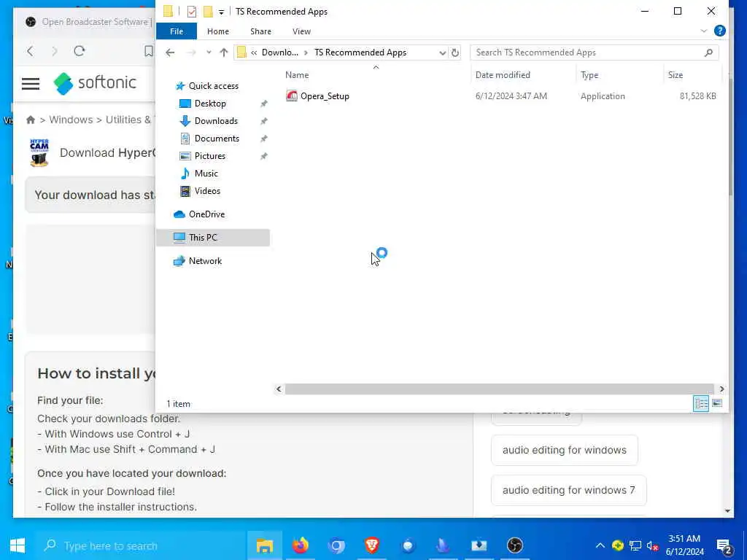Open the softonic hamburger menu

coord(31,84)
